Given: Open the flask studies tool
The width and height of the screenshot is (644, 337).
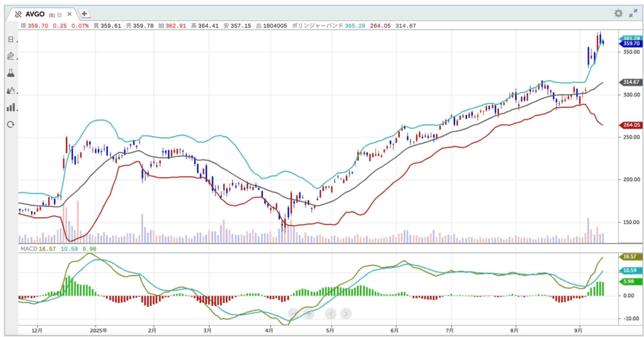Looking at the screenshot, I should point(11,73).
